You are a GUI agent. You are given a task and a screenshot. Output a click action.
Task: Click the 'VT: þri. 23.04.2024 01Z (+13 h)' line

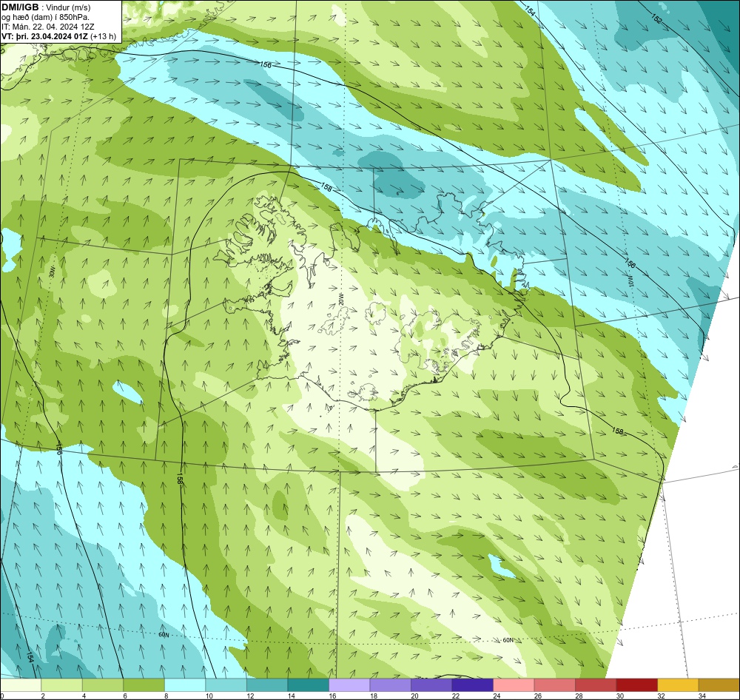59,36
